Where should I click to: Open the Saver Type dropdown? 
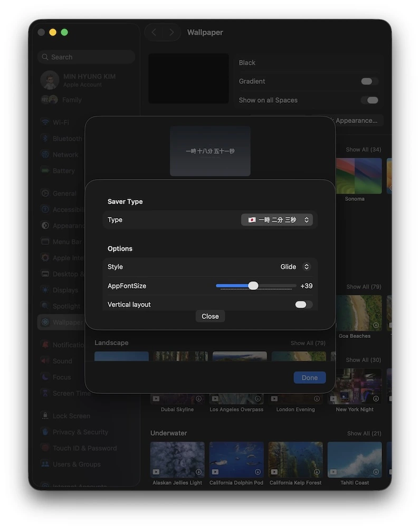pos(277,220)
